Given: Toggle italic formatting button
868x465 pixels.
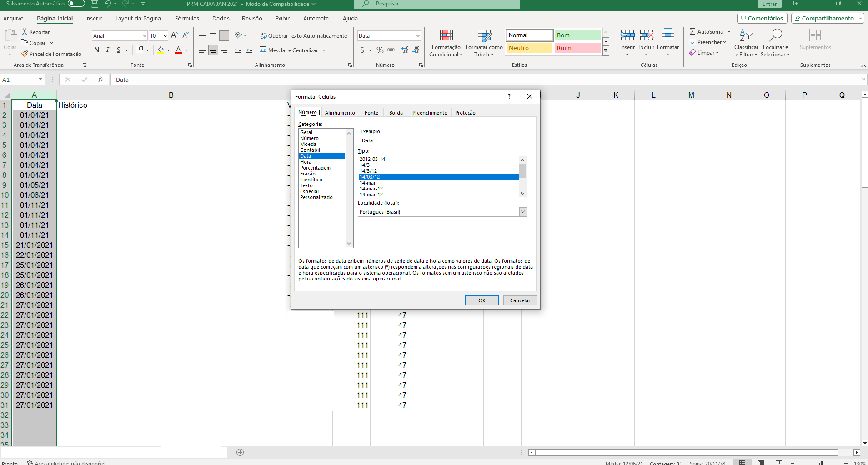Looking at the screenshot, I should 108,50.
